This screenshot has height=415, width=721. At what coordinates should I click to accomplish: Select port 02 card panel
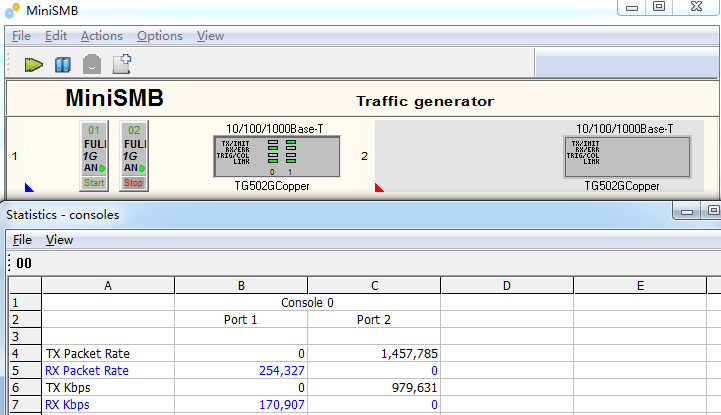point(134,156)
